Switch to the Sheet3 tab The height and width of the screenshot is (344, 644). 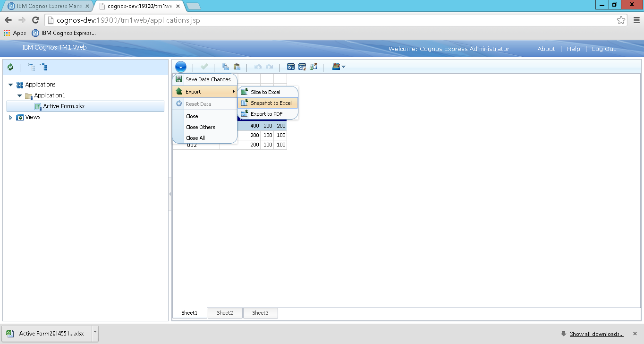click(260, 313)
